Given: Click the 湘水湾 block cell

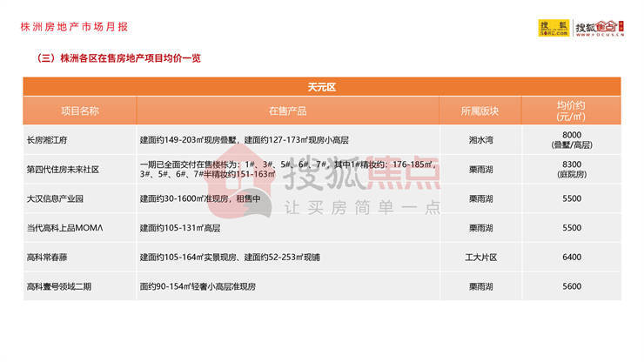Looking at the screenshot, I should 480,140.
